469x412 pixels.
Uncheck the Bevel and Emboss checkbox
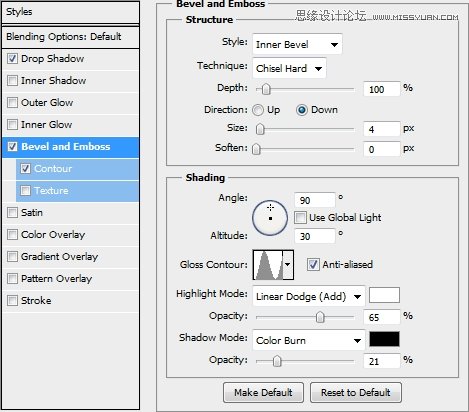tap(12, 147)
